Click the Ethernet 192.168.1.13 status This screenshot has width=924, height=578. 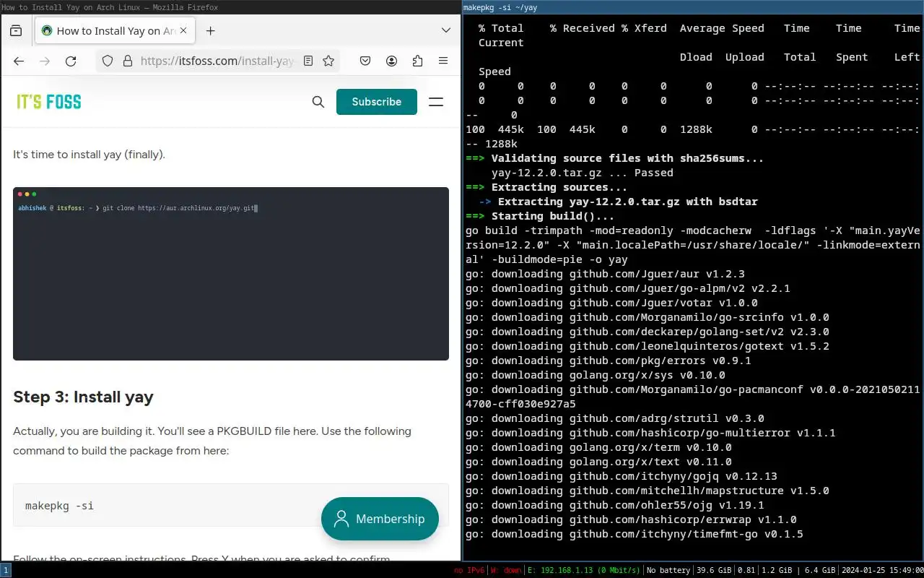coord(584,571)
